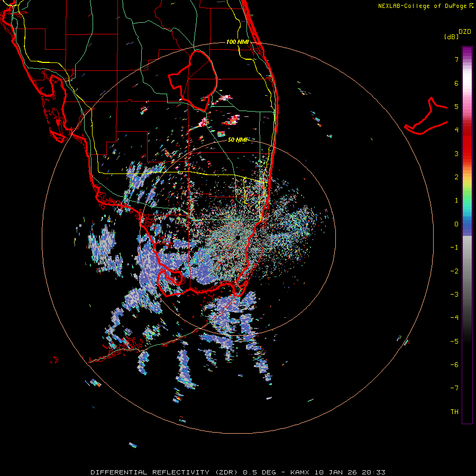
Task: Click the DIFFERENTIAL REFLECTIVITY (ZDR) caption text
Action: (x=165, y=472)
